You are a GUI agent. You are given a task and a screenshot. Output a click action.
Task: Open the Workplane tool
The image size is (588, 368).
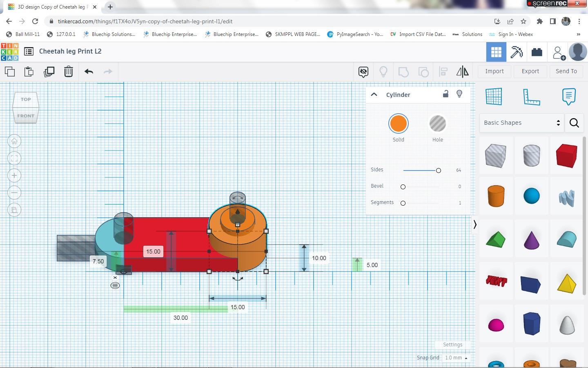493,97
